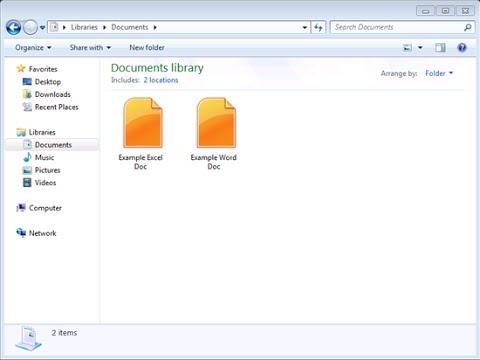
Task: Select the Example Excel Doc file icon
Action: pos(143,123)
